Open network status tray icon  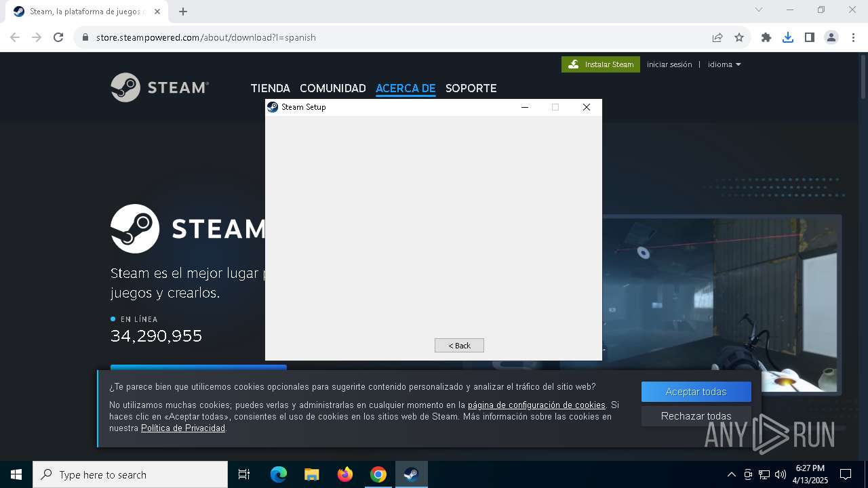pyautogui.click(x=764, y=474)
